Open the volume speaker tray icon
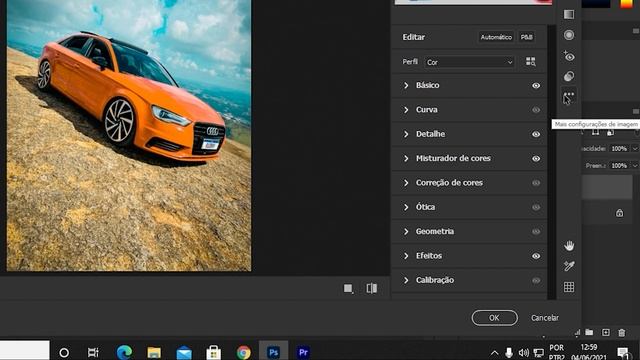This screenshot has height=360, width=640. [523, 352]
